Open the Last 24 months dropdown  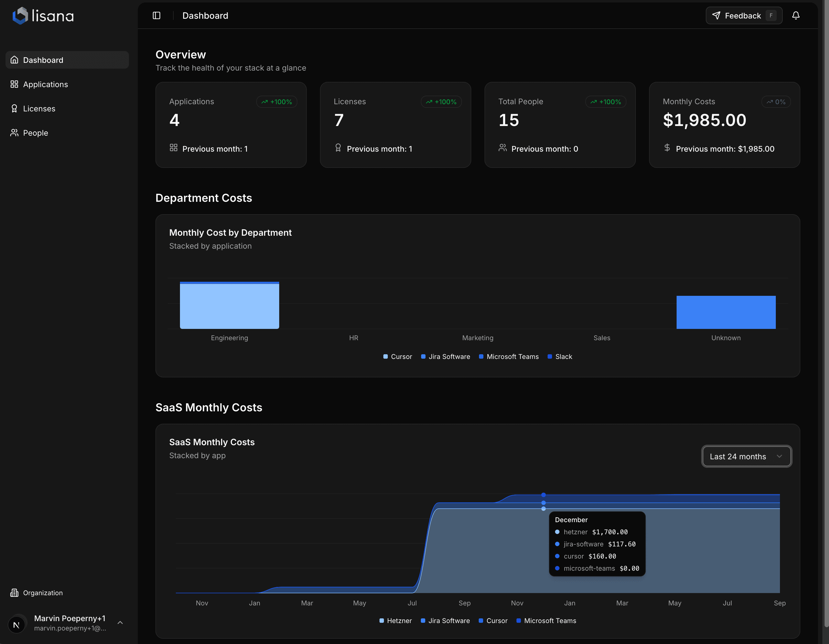pyautogui.click(x=746, y=457)
